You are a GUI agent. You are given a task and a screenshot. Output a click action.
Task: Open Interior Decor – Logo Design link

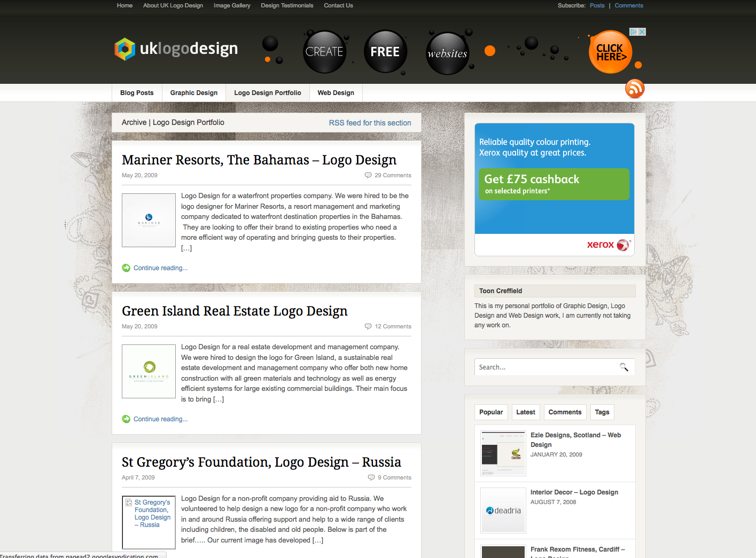pos(574,492)
